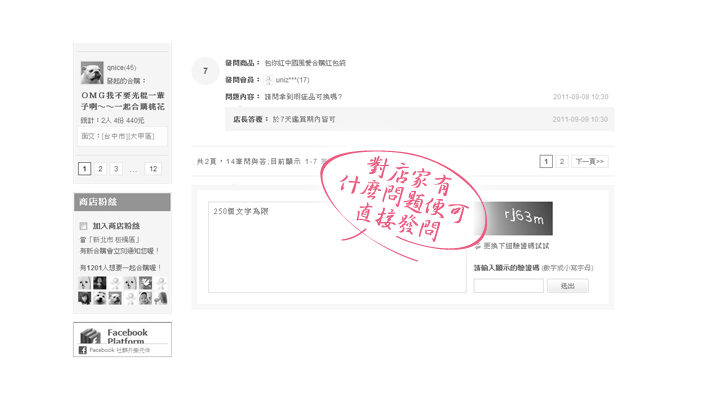
Task: Click the 面交 台中市 大甲區 location text
Action: click(118, 136)
